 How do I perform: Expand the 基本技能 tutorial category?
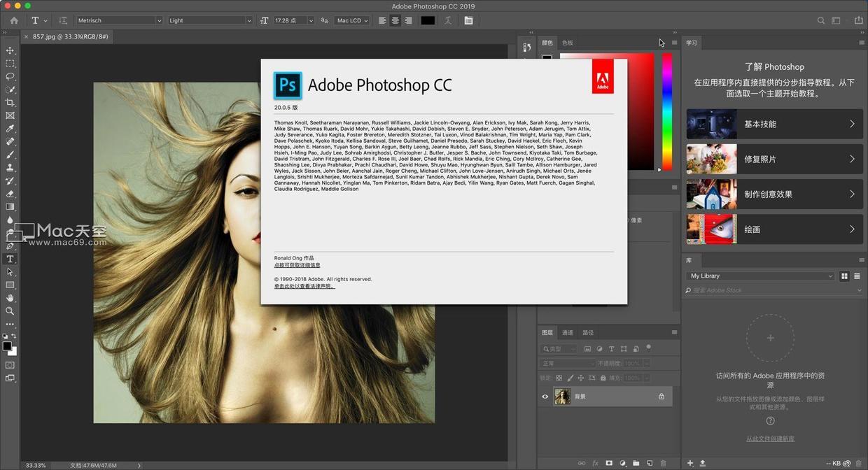pyautogui.click(x=774, y=124)
